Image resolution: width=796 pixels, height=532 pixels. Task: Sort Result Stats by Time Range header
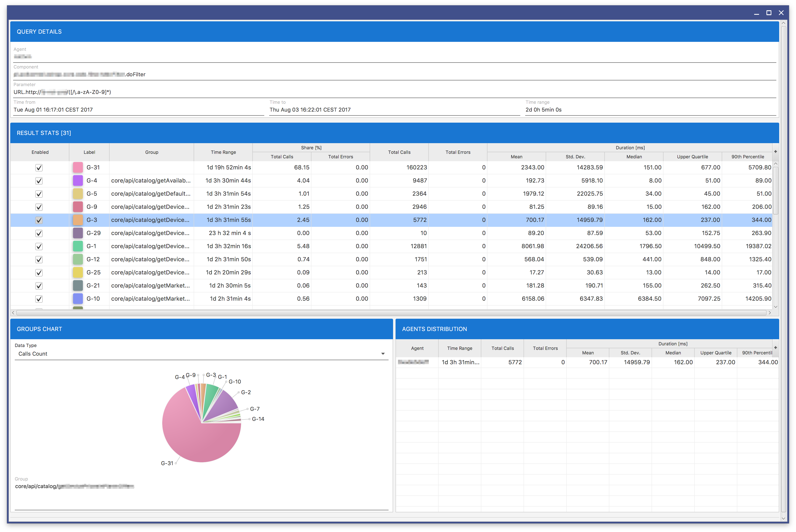click(x=223, y=152)
